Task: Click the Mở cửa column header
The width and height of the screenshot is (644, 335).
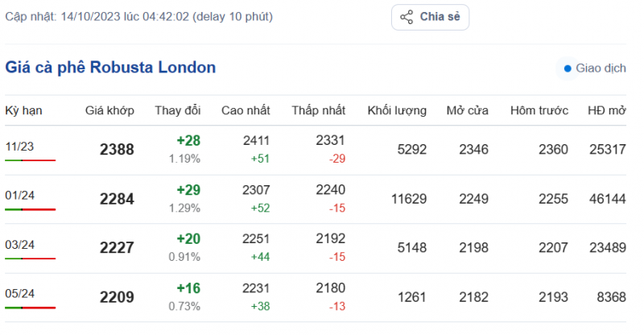Action: (x=469, y=110)
